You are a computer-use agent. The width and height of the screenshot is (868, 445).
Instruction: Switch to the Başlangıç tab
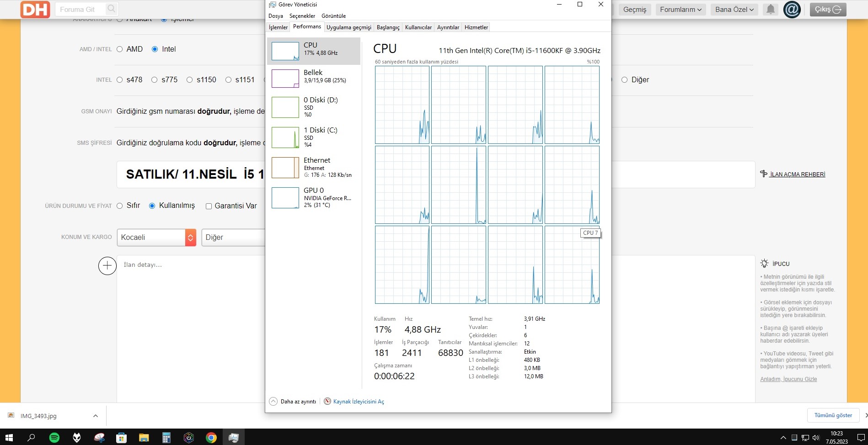388,27
